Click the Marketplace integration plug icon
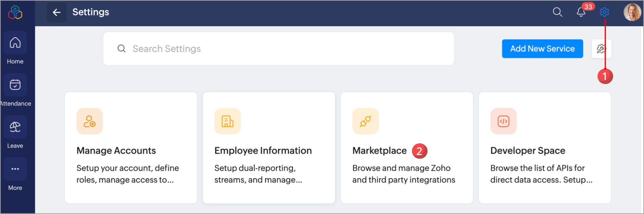Viewport: 644px width, 214px height. point(365,121)
